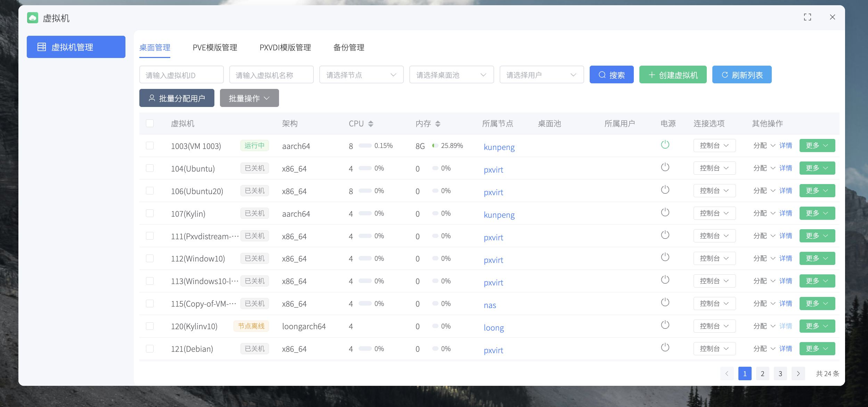Click the green cloud app logo
This screenshot has width=868, height=407.
pyautogui.click(x=33, y=18)
